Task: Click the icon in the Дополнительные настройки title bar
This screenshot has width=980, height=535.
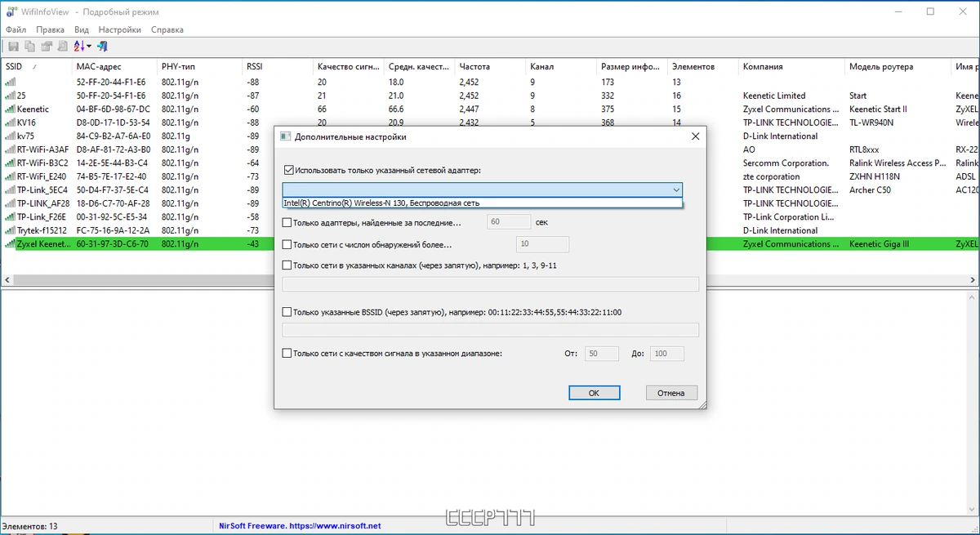Action: click(x=285, y=136)
